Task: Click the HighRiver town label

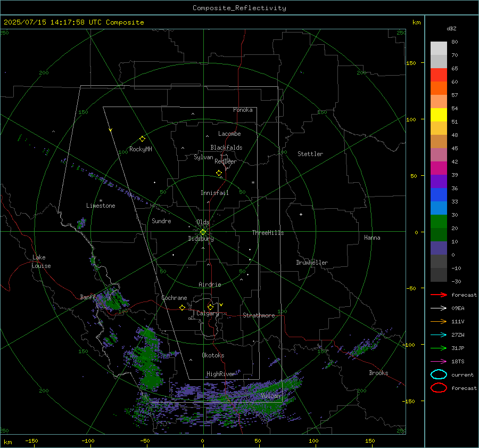Action: (220, 374)
